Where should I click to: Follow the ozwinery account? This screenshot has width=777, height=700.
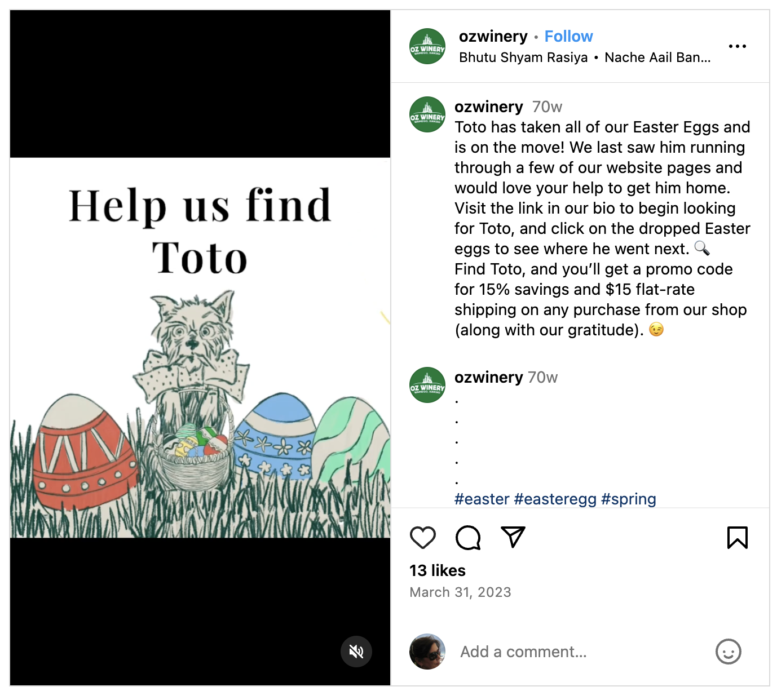[568, 37]
